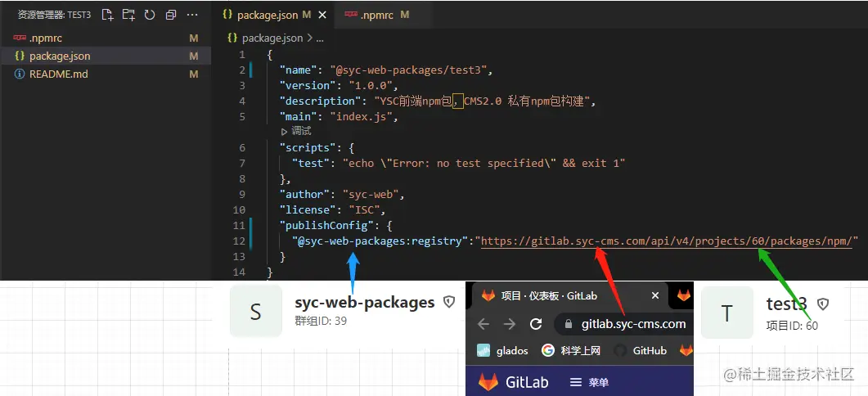Click the padlock site info icon
The height and width of the screenshot is (396, 868).
568,324
